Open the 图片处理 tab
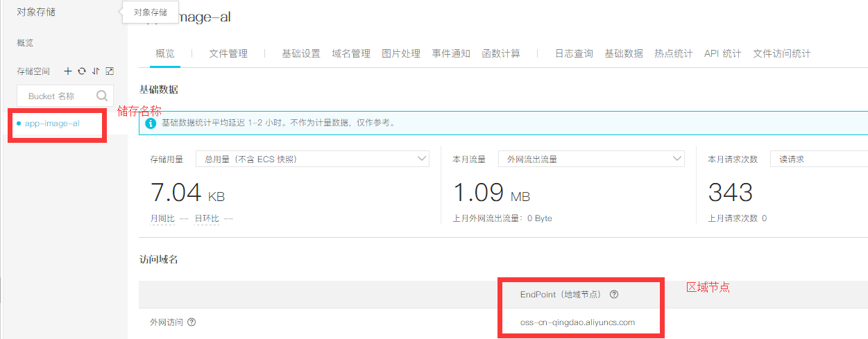The height and width of the screenshot is (339, 868). coord(401,53)
